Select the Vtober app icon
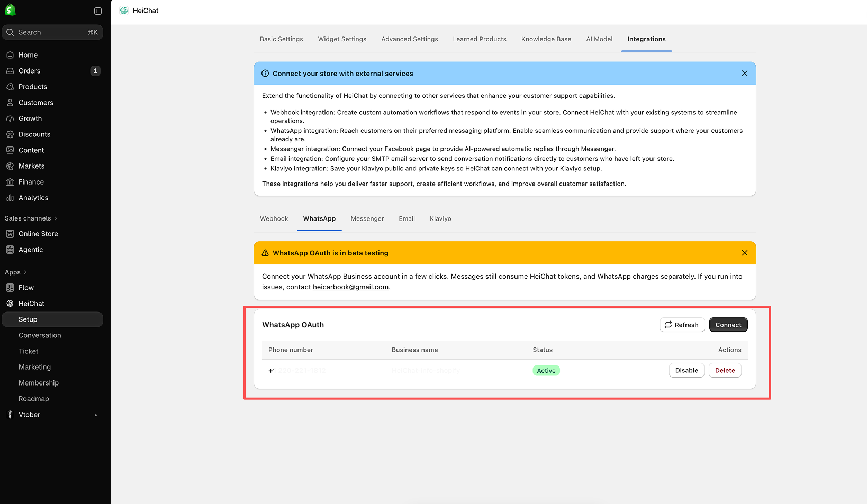 point(10,415)
